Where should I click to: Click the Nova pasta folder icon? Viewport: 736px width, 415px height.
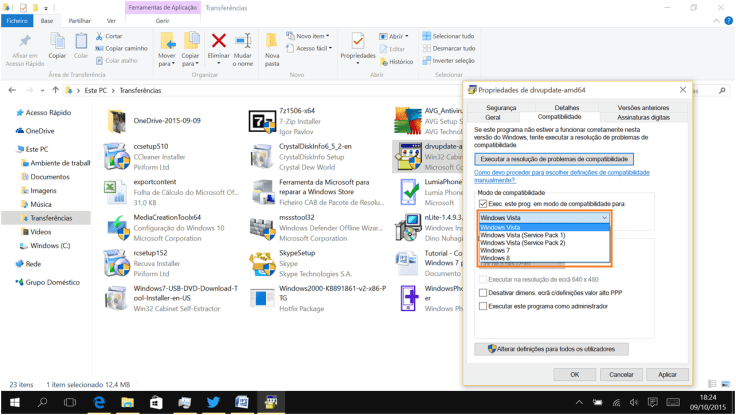click(x=272, y=42)
